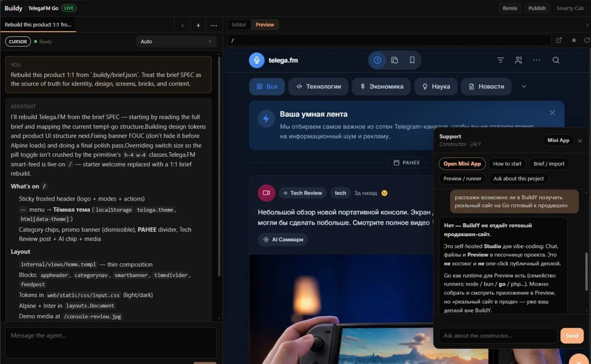Select the 'Технологии' category chip

(x=319, y=86)
